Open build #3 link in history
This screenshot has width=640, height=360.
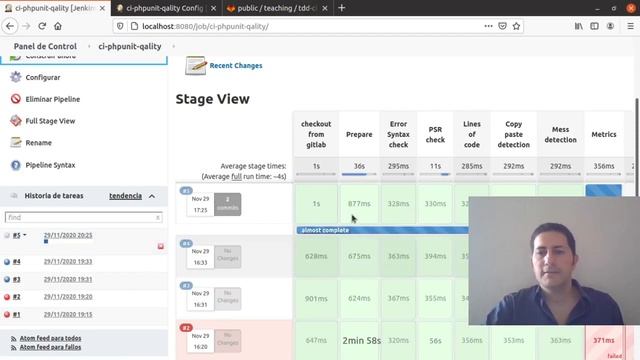pos(16,280)
